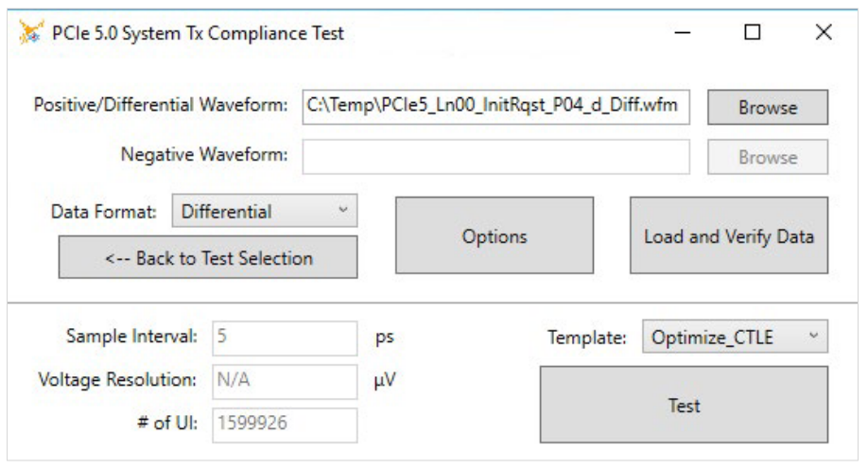Click the Options button
The height and width of the screenshot is (468, 868).
(x=495, y=236)
